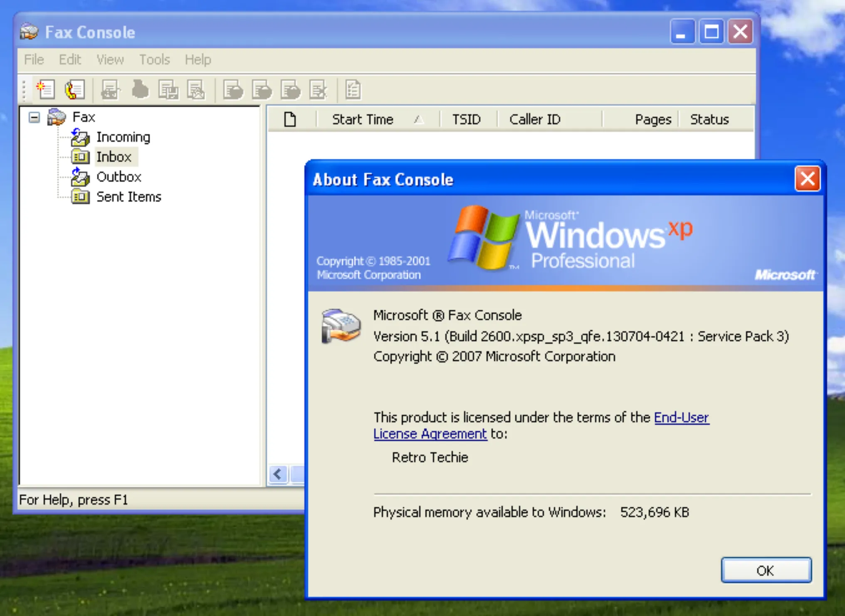Open fax Properties via the last toolbar icon
The height and width of the screenshot is (616, 845).
coord(352,89)
